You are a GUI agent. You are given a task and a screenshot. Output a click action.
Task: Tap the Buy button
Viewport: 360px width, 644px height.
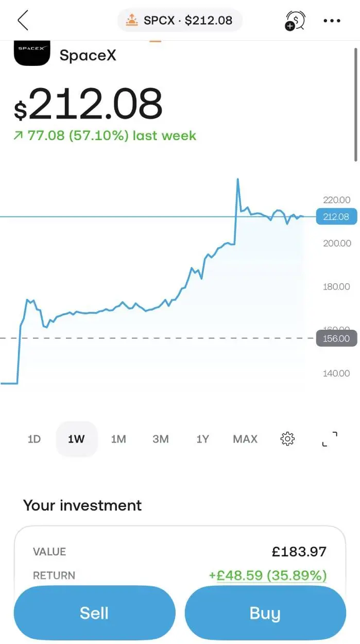[x=265, y=613]
